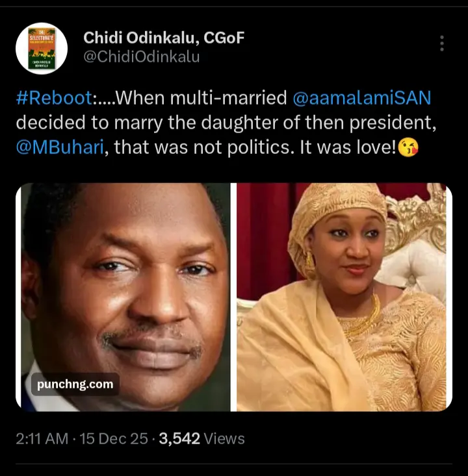468x476 pixels.
Task: Click the punchng.com source label
Action: click(75, 384)
